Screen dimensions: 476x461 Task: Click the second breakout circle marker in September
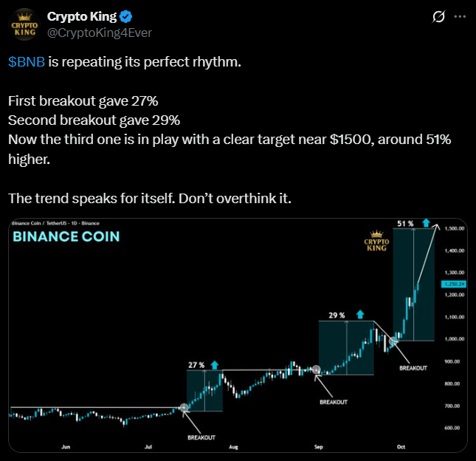pos(317,369)
